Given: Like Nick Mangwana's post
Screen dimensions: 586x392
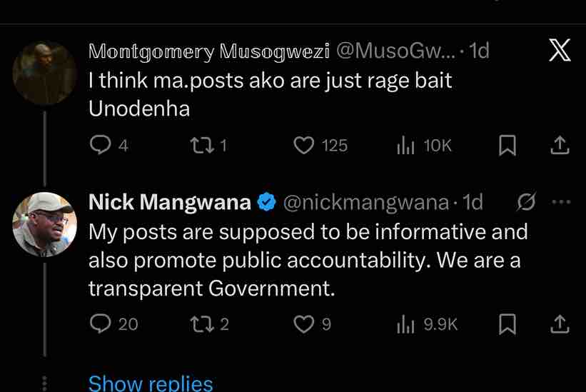Looking at the screenshot, I should 304,324.
